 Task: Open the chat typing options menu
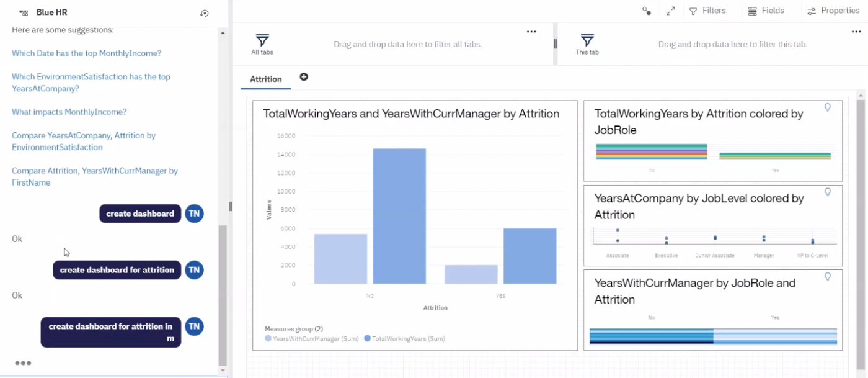(x=24, y=363)
